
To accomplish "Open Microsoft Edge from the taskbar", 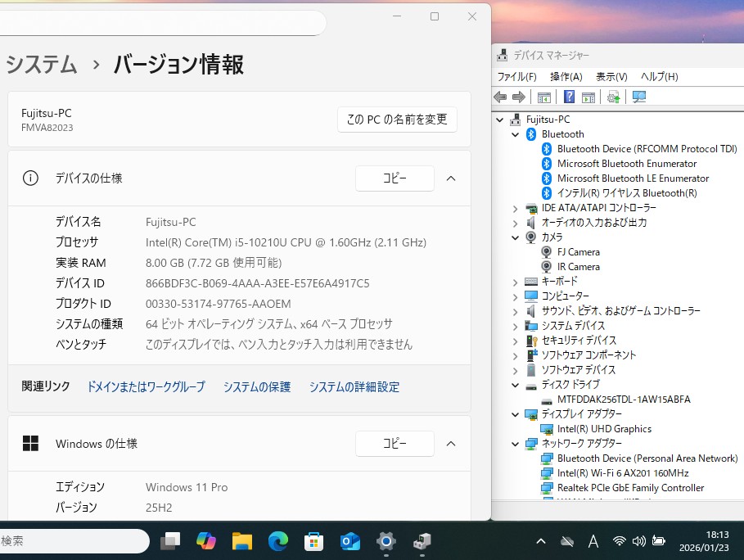I will 278,541.
